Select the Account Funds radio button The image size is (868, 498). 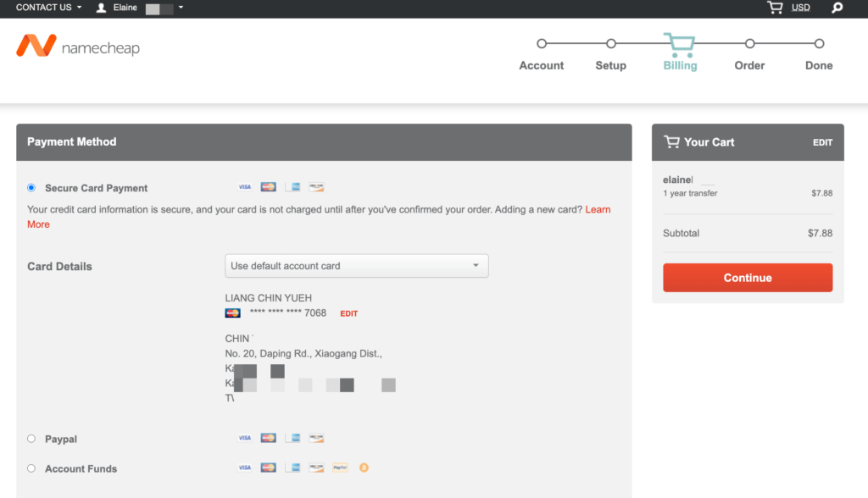tap(31, 468)
